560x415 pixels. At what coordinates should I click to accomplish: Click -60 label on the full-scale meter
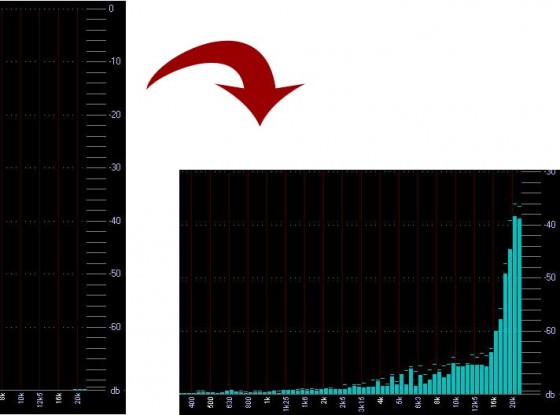pos(115,327)
